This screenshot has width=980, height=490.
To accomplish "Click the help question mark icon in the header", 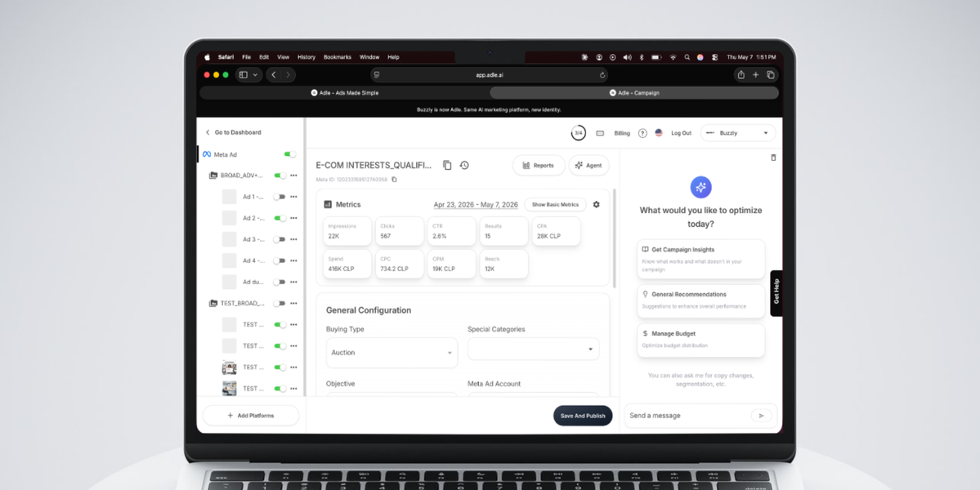I will (x=642, y=133).
